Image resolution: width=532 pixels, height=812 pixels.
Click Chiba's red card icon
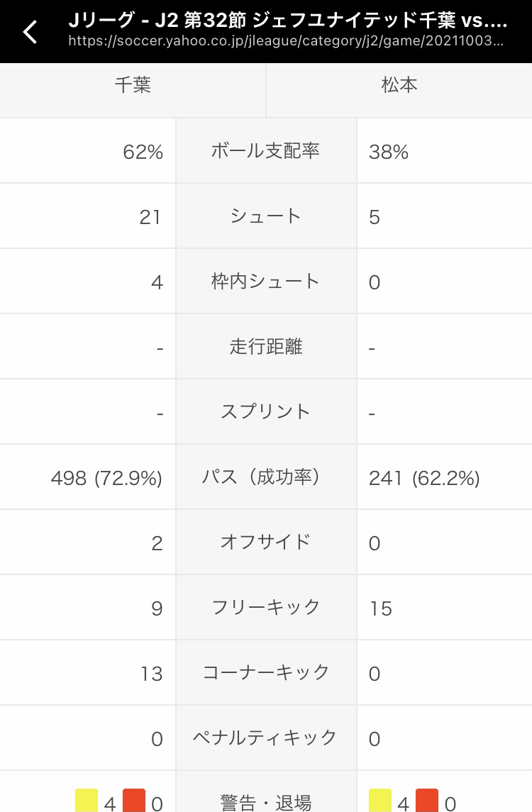(x=134, y=800)
